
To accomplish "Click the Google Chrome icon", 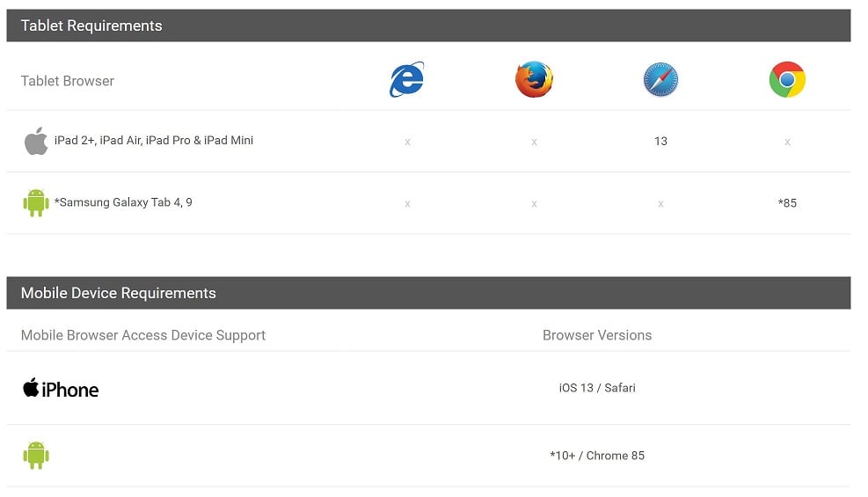I will (x=787, y=80).
